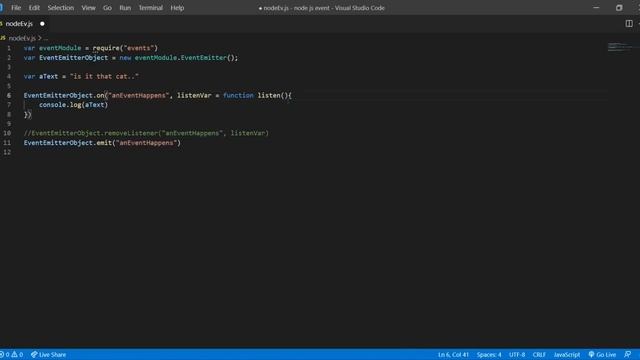The width and height of the screenshot is (640, 360).
Task: Change end of line sequence CRLF
Action: pos(539,355)
